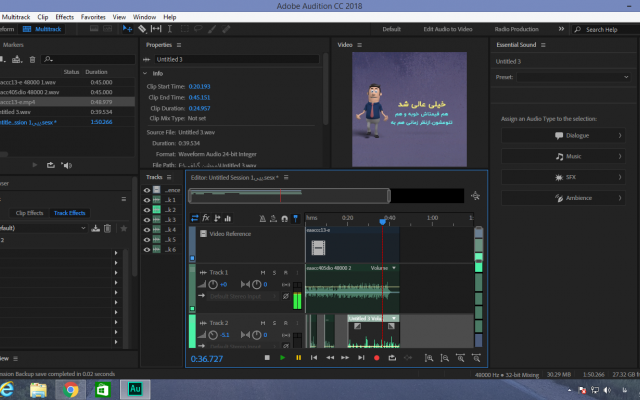Mute Track 1 with M button
The height and width of the screenshot is (400, 640).
(x=263, y=272)
